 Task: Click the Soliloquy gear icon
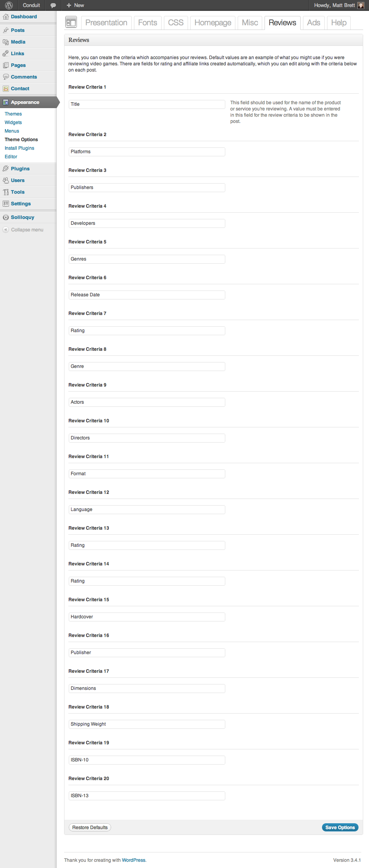[6, 217]
